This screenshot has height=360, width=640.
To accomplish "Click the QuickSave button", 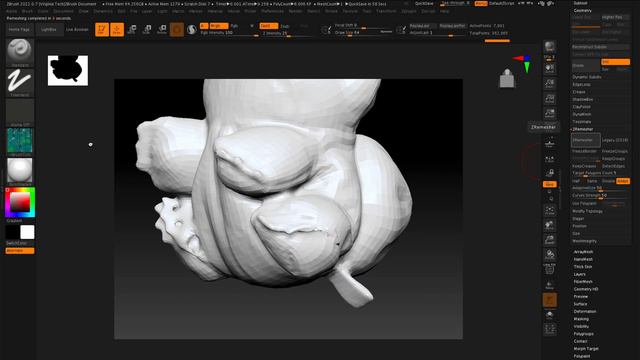I will point(424,3).
